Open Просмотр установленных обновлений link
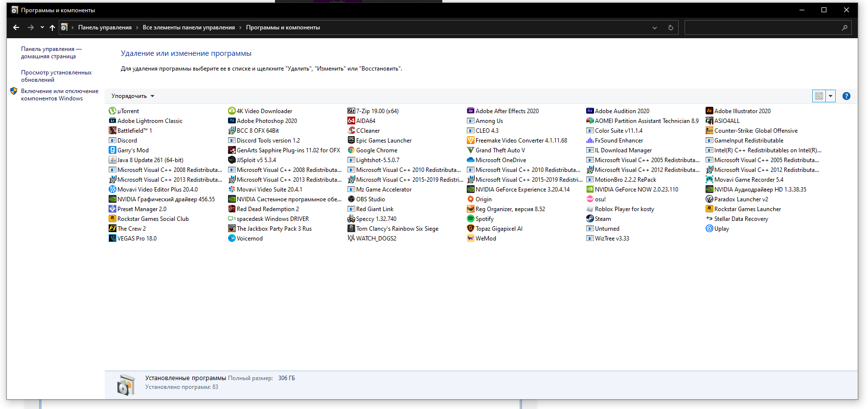Screen dimensions: 868x409 56,76
